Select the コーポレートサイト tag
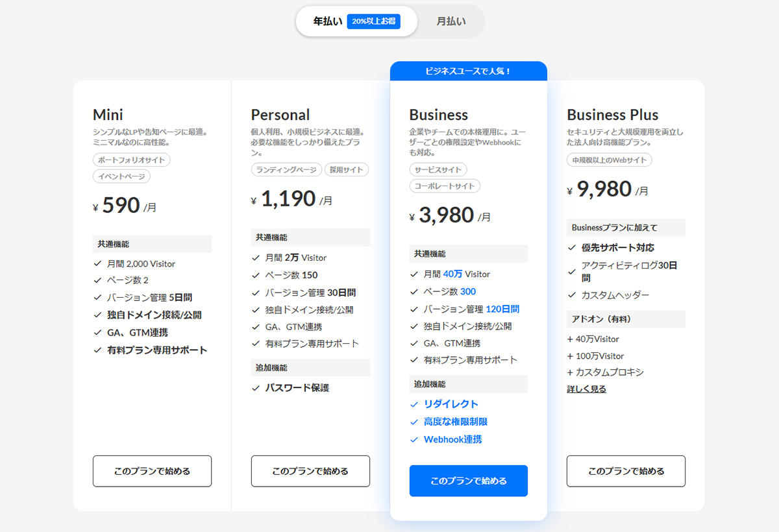The width and height of the screenshot is (779, 532). [444, 186]
